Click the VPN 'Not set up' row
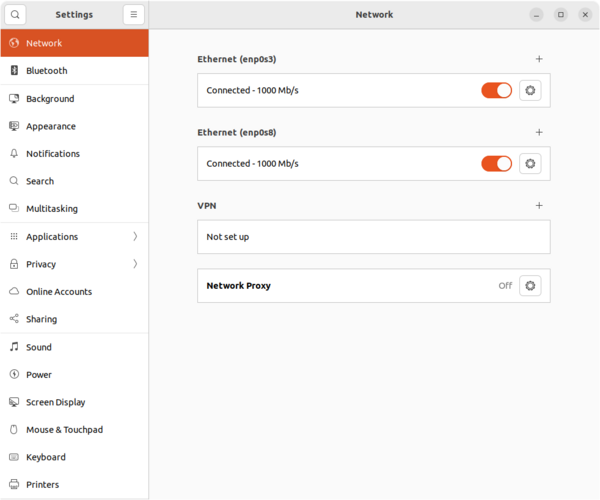The image size is (600, 500). (374, 237)
